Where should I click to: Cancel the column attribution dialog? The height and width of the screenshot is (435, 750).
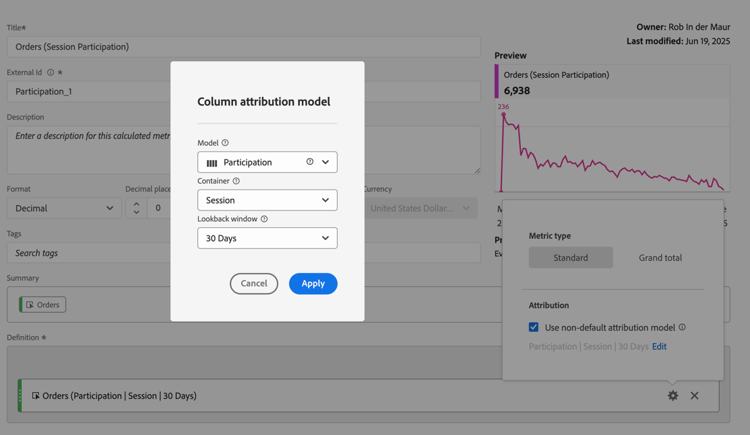point(254,284)
